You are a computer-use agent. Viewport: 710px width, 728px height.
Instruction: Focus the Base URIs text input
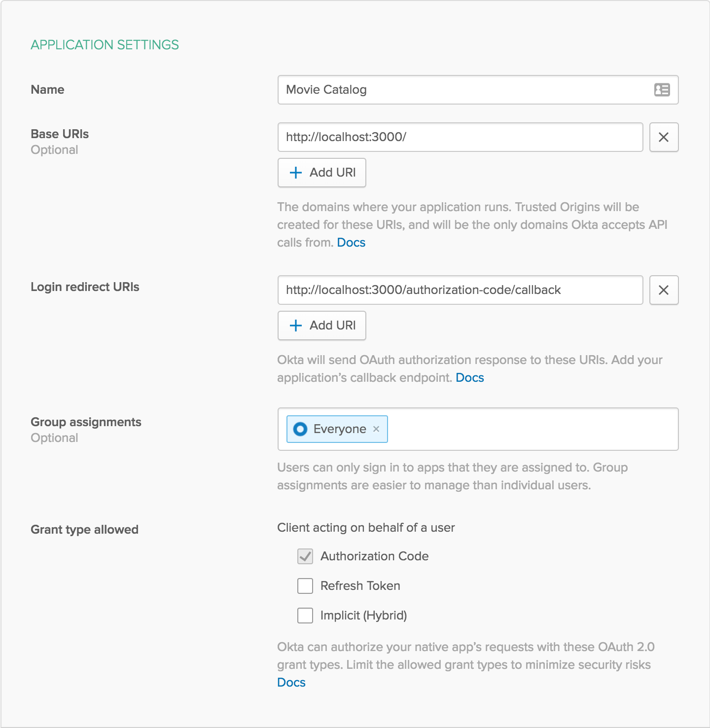click(x=460, y=137)
